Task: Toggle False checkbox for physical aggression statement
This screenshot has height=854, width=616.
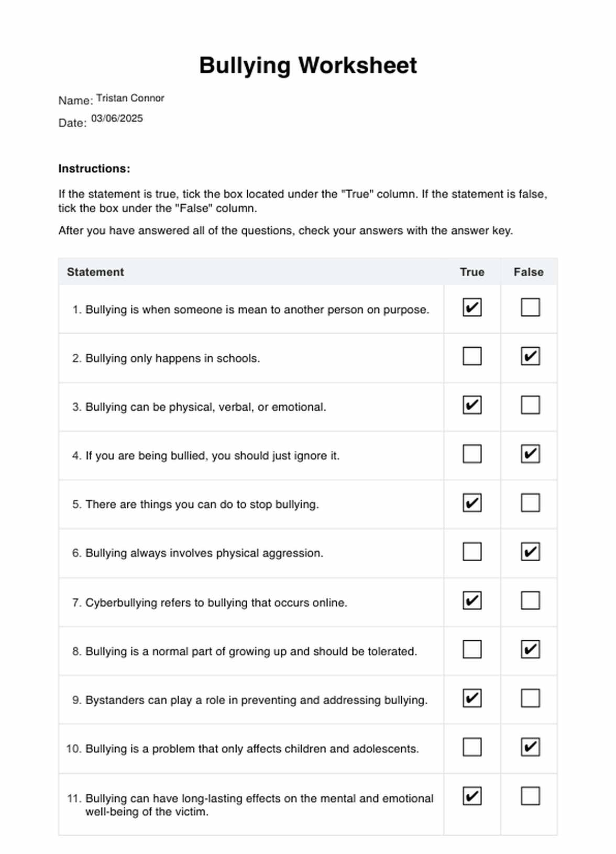Action: coord(530,552)
